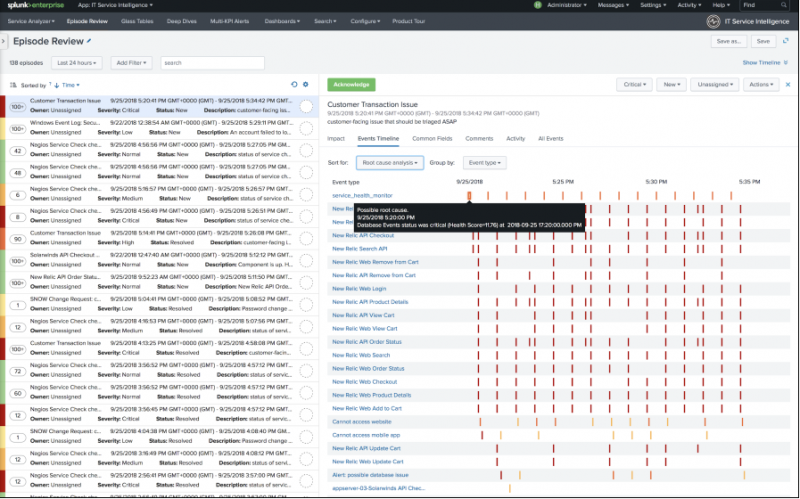This screenshot has width=800, height=499.
Task: Open New Relic Web Login event link
Action: 359,289
